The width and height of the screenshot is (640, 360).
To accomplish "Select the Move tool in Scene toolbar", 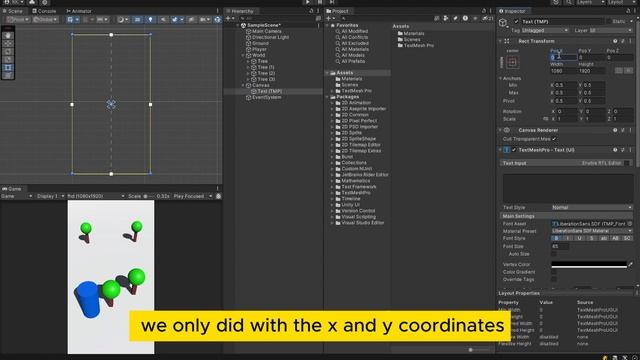I will coord(8,44).
